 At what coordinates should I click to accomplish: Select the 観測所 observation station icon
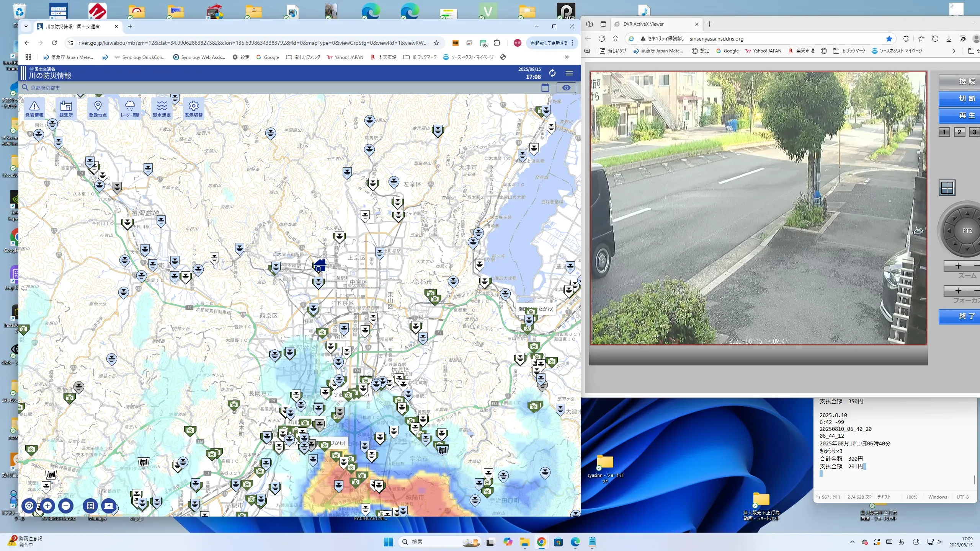[66, 108]
